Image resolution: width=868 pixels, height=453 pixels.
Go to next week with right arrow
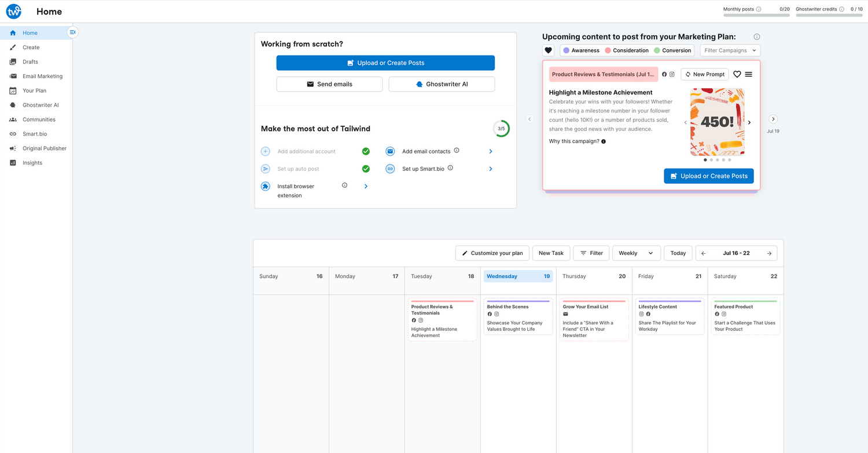[769, 253]
